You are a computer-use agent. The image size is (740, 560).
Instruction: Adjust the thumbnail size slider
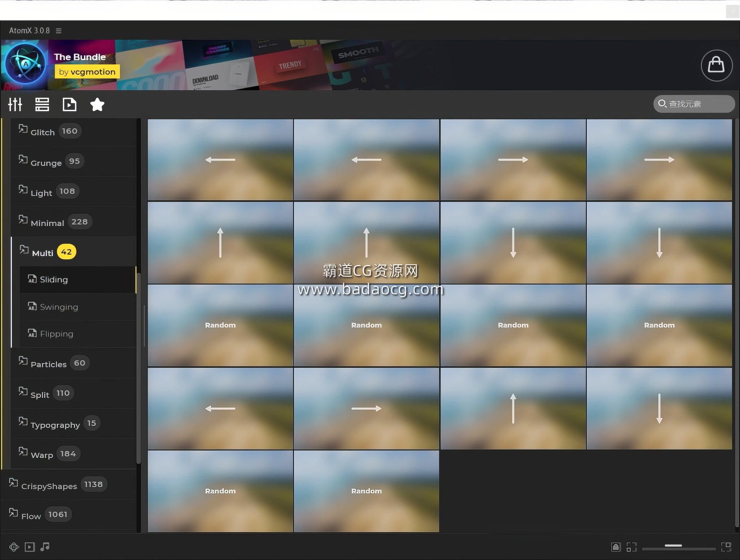coord(679,547)
